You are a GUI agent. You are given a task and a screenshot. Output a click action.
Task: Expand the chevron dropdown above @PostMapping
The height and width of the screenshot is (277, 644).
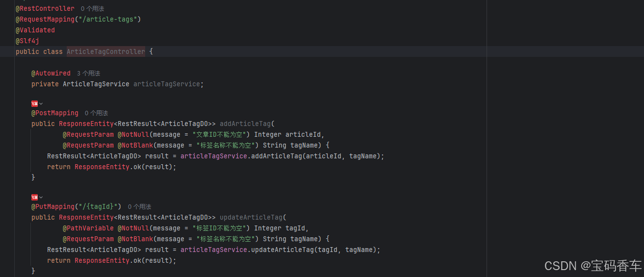coord(41,103)
